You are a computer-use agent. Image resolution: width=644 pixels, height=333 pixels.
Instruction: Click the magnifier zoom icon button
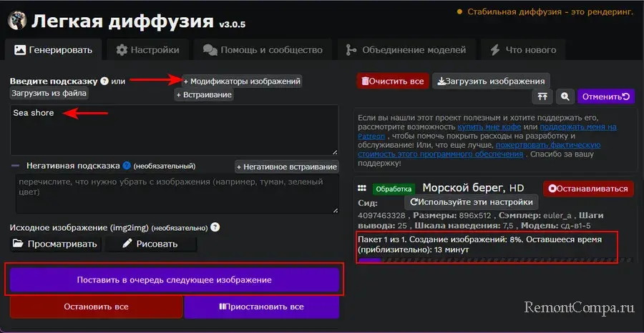click(565, 96)
